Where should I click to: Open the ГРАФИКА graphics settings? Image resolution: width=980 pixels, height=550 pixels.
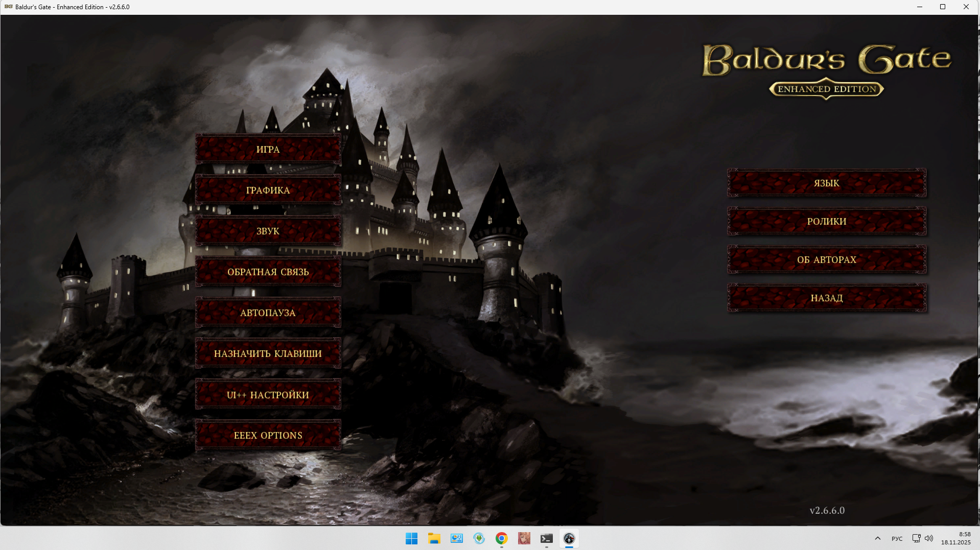pyautogui.click(x=268, y=190)
